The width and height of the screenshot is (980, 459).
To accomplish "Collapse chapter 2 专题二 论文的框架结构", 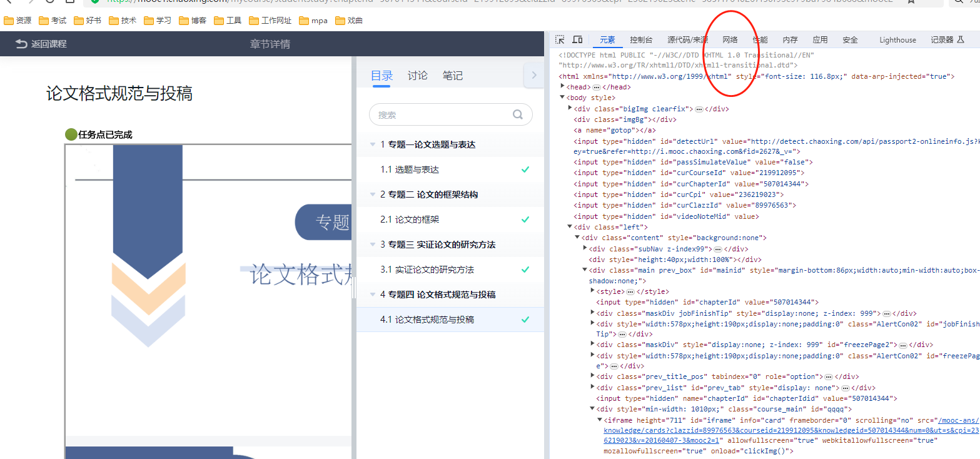I will click(x=373, y=194).
